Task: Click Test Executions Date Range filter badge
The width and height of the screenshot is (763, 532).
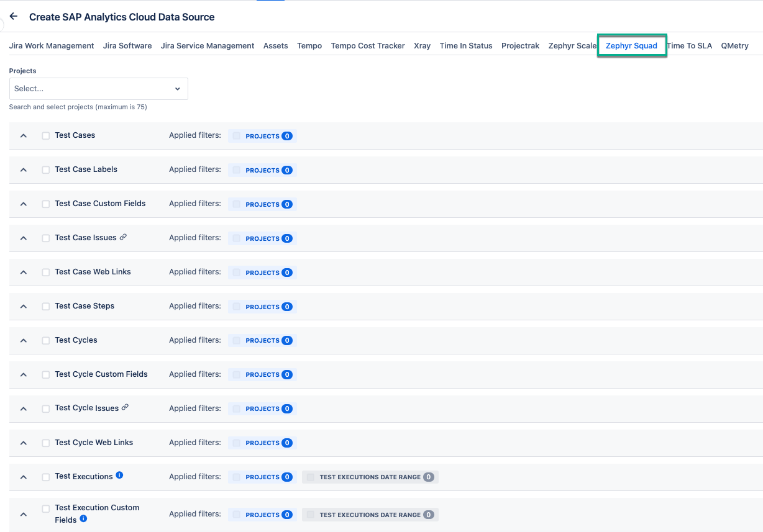Action: click(370, 477)
